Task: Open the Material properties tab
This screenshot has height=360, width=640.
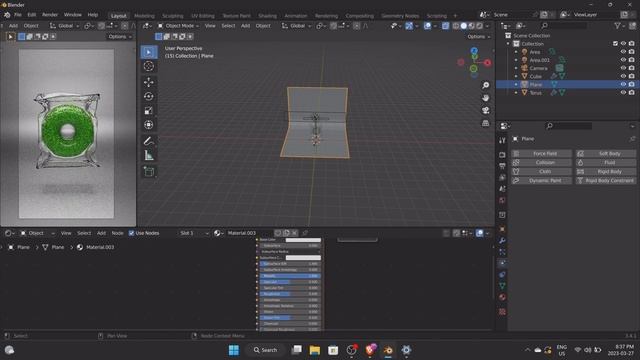Action: pyautogui.click(x=502, y=297)
